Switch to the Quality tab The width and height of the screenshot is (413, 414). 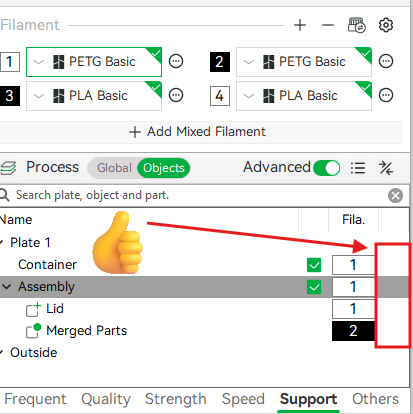(x=106, y=399)
